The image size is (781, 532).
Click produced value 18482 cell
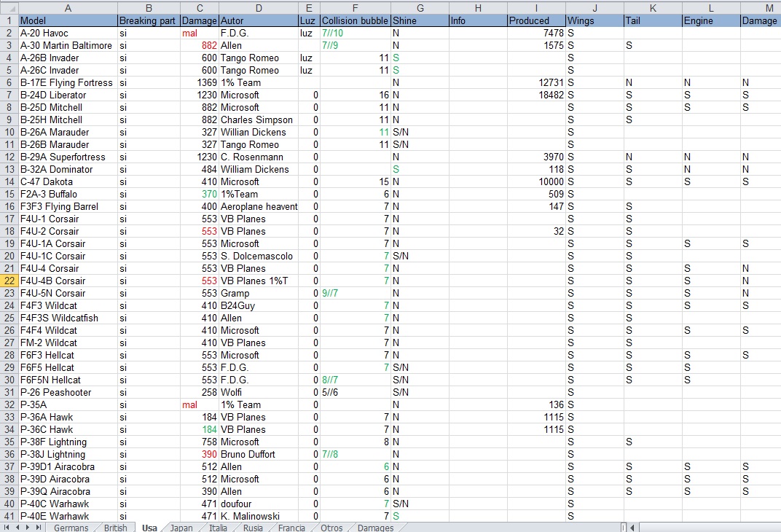(x=536, y=95)
